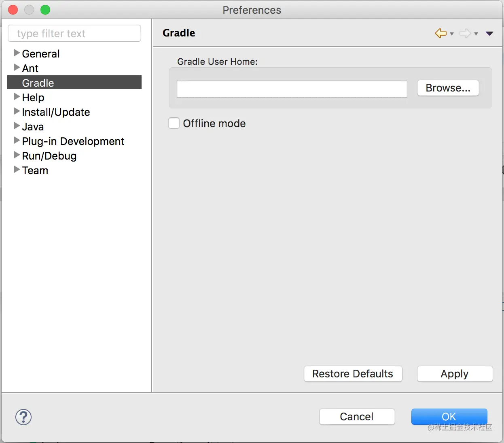Open the forward history dropdown arrow
The image size is (504, 443).
coord(476,34)
